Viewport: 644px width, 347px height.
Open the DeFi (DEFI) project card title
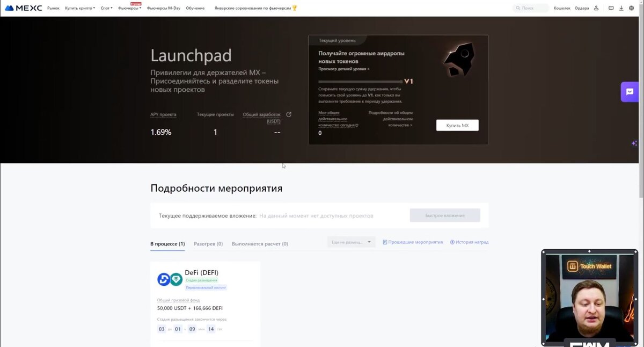201,272
